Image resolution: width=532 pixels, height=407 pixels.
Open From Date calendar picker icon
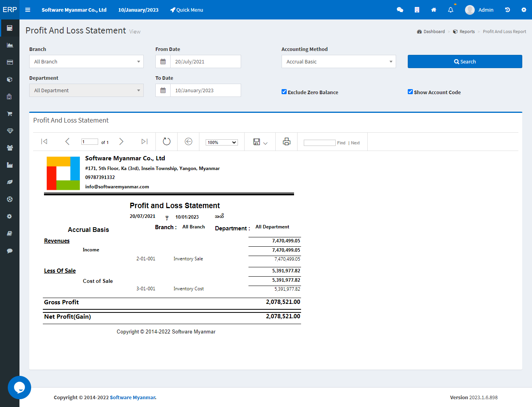[x=163, y=61]
